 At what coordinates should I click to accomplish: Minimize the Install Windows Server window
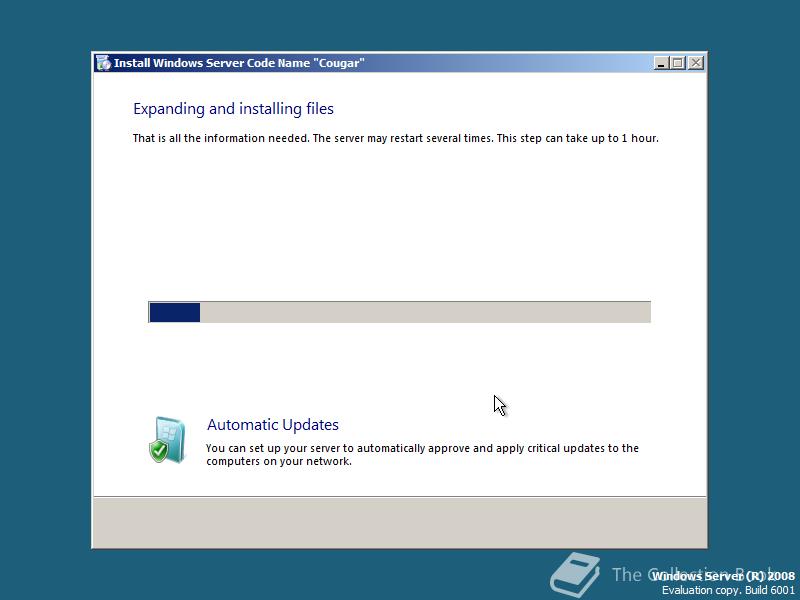661,63
